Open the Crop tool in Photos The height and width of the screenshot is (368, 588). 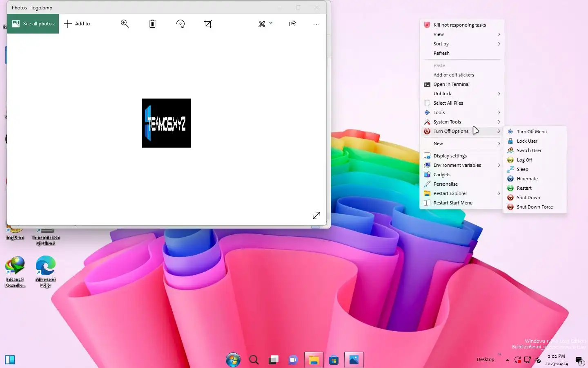click(208, 24)
